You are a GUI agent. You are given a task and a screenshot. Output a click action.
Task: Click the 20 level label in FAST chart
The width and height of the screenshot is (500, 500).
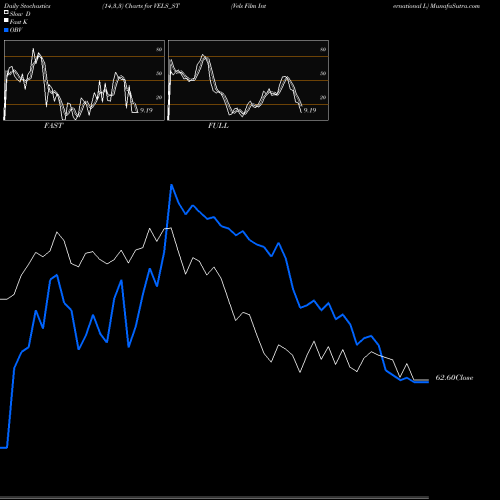(x=159, y=97)
